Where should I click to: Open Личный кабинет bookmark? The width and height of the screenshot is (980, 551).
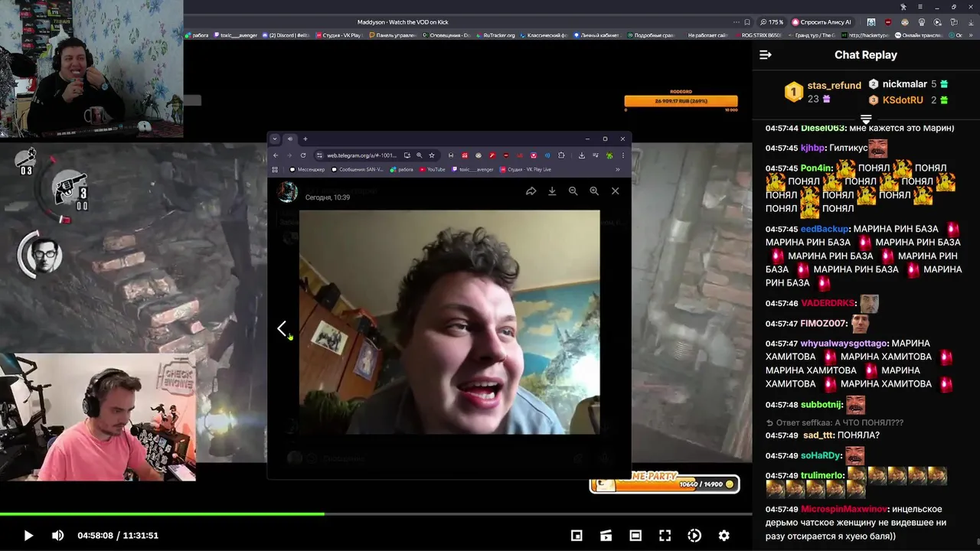pyautogui.click(x=599, y=35)
